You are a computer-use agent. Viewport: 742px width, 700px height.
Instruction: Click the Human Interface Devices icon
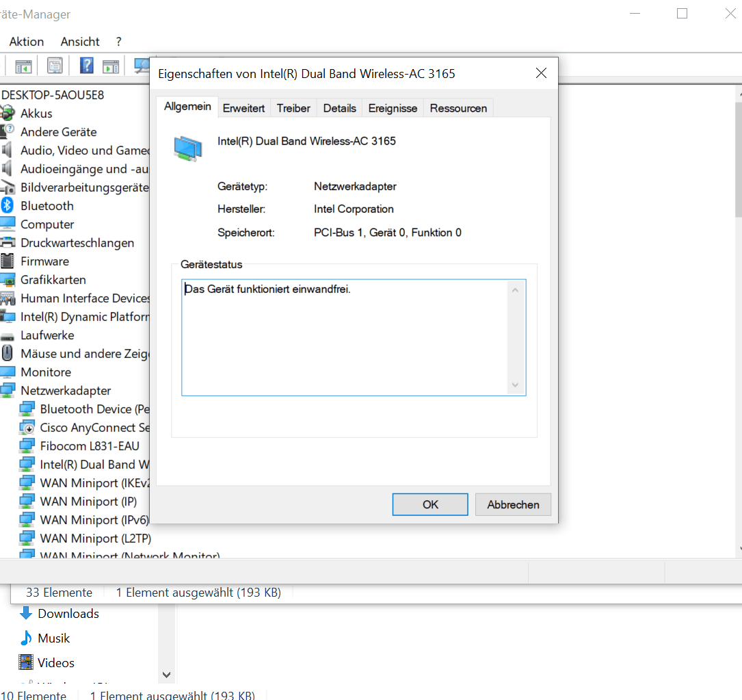(7, 298)
